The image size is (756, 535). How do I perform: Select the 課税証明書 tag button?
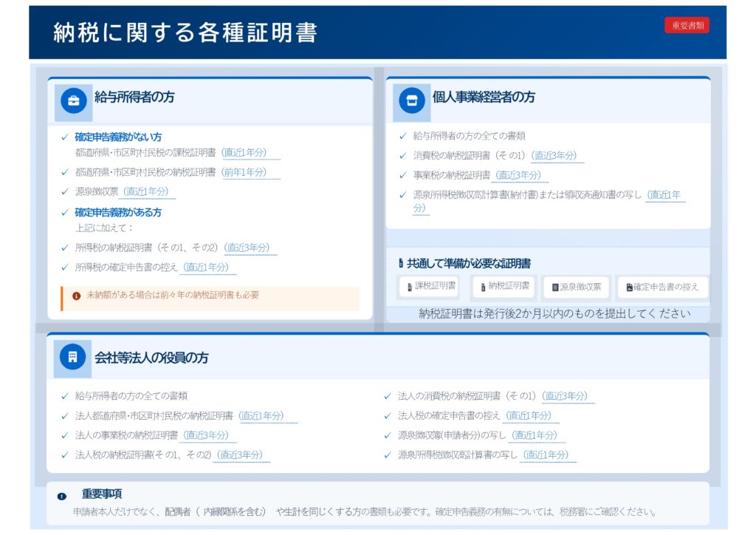point(429,286)
